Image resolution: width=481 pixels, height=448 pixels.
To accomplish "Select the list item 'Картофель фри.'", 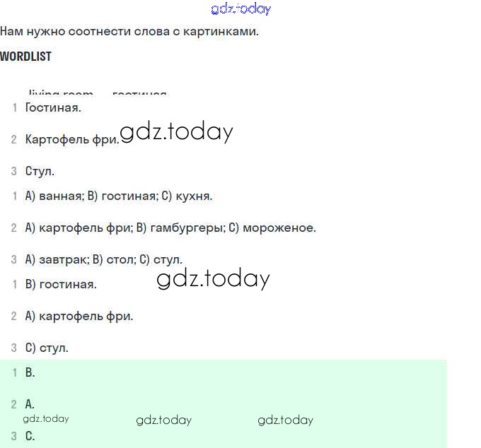I will point(71,140).
